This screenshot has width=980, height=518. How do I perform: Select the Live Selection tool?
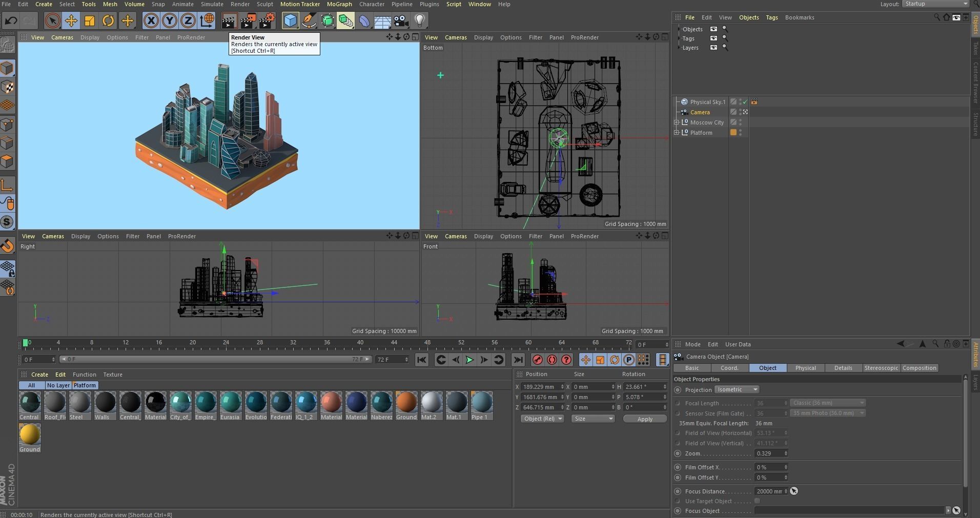52,20
